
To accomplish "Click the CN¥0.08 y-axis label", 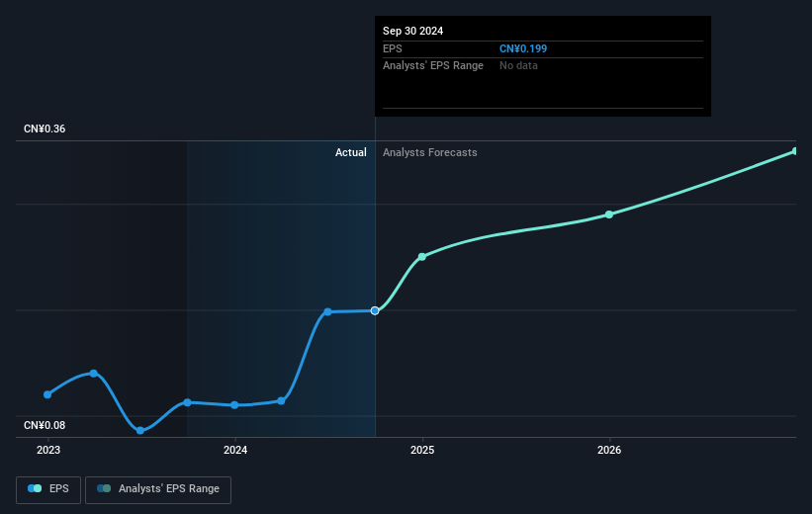I will 45,425.
